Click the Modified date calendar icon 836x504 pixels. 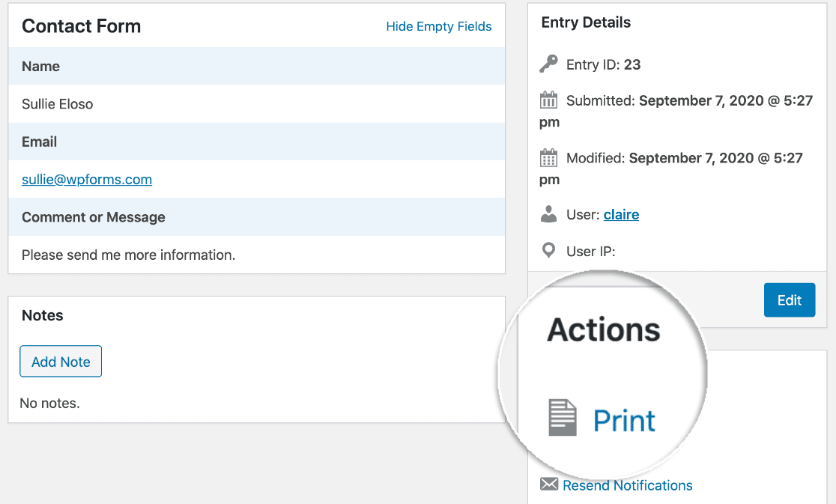point(548,158)
